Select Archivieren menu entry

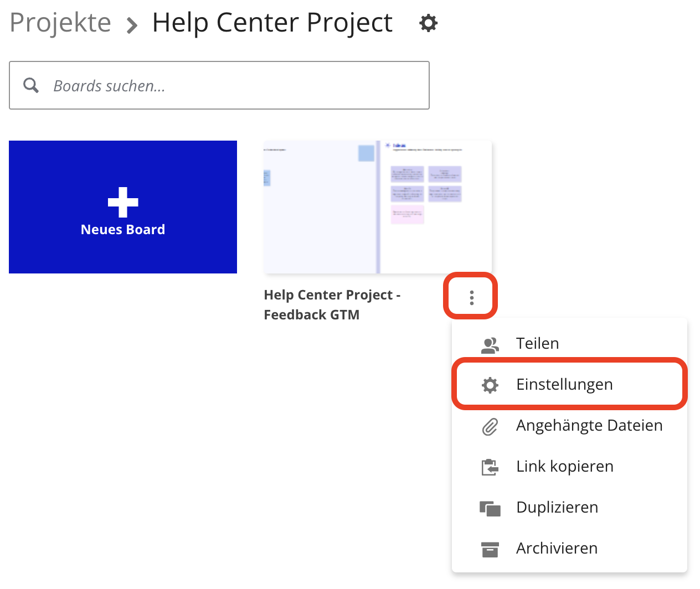click(557, 549)
